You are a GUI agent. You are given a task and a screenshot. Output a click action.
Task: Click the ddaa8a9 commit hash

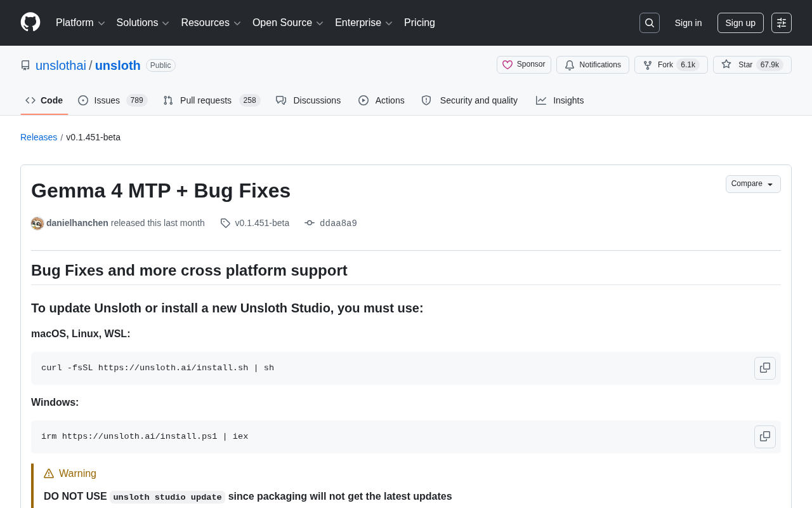point(338,223)
